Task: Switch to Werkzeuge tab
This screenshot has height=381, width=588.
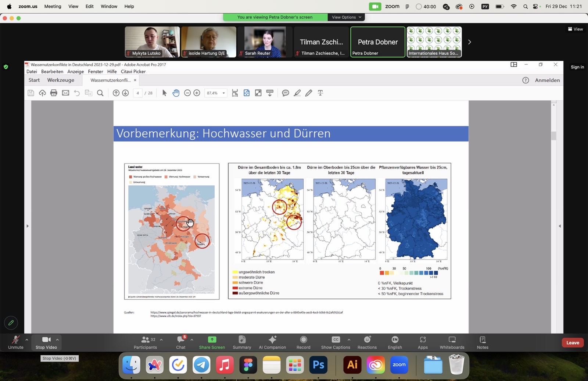Action: [61, 80]
